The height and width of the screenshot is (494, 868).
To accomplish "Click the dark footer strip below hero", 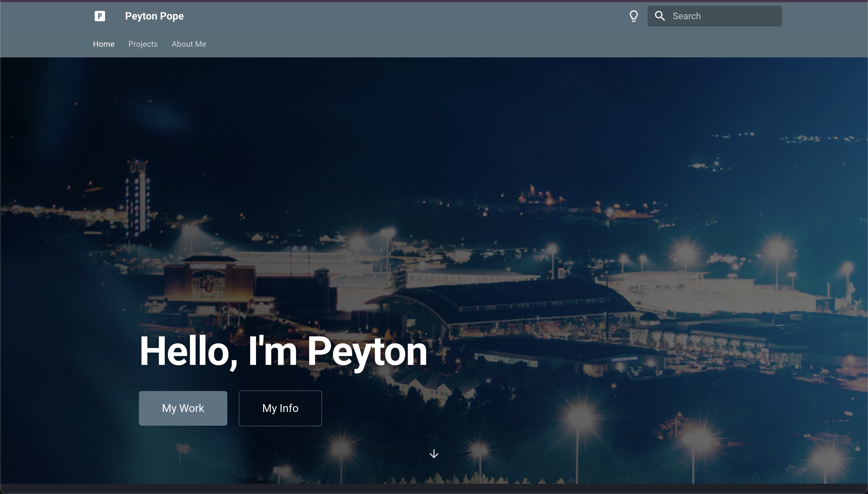I will pyautogui.click(x=434, y=489).
